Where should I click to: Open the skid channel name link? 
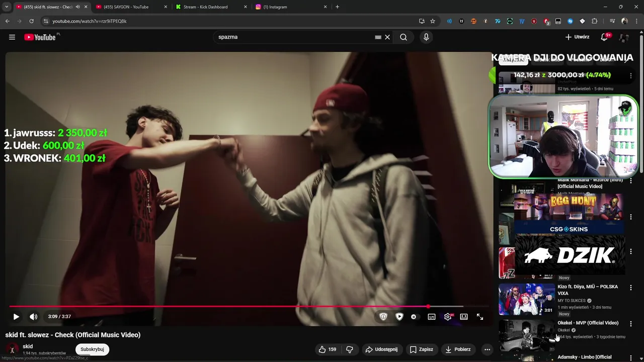click(x=28, y=346)
